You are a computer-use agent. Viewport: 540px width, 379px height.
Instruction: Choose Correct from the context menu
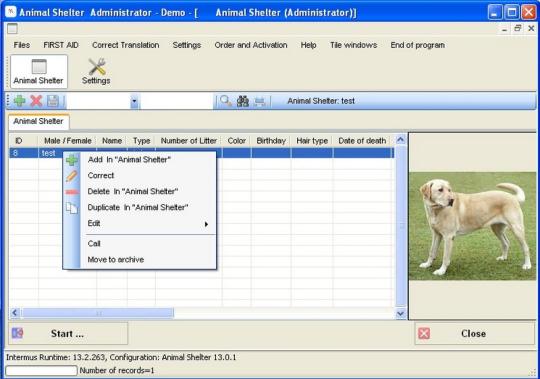140,176
